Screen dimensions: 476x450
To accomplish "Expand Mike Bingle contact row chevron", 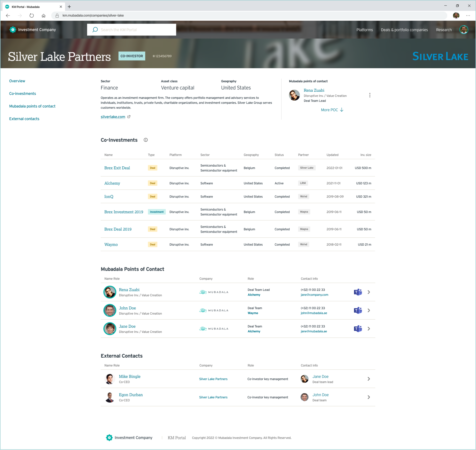I will pos(368,379).
